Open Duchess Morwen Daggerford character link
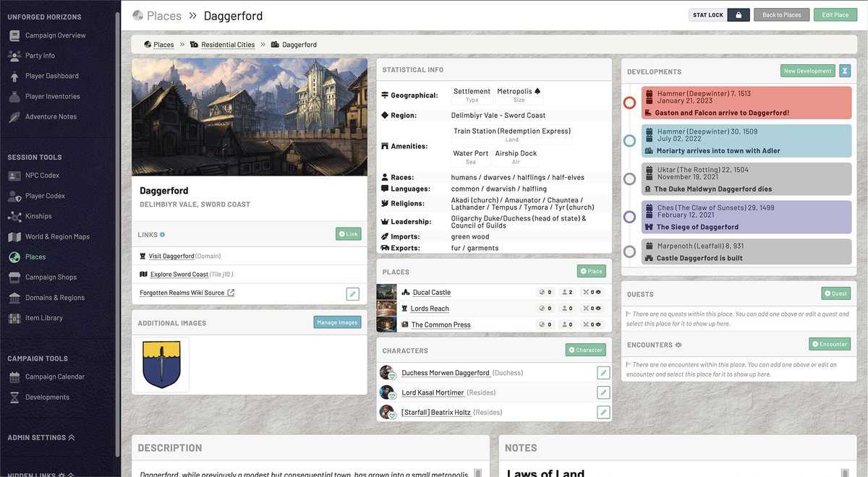The width and height of the screenshot is (868, 477). pos(446,373)
